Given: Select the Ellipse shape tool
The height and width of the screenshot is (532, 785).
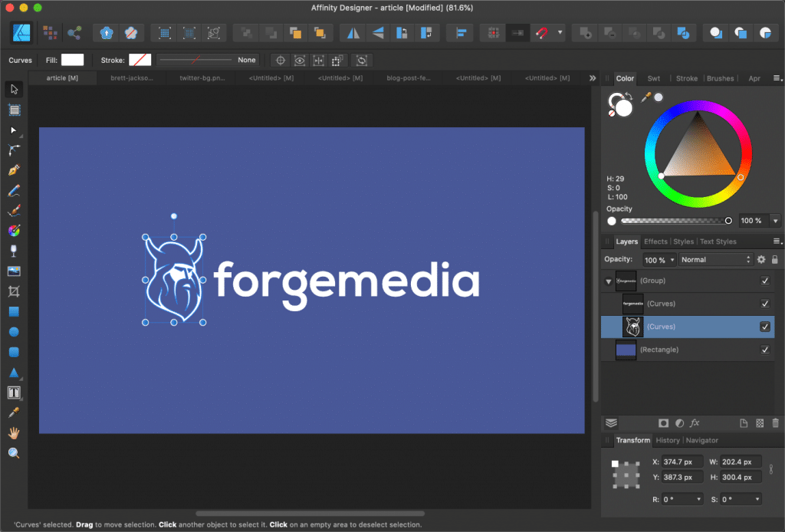Looking at the screenshot, I should [14, 332].
